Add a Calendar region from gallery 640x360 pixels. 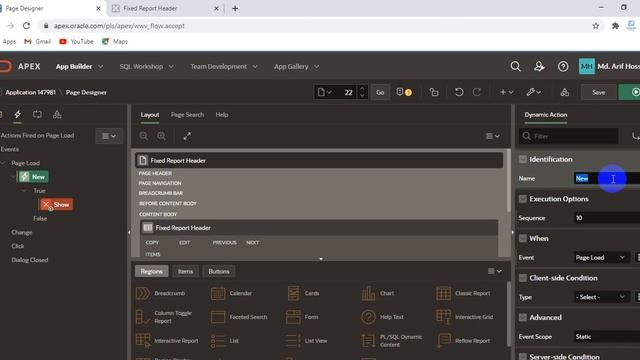click(x=231, y=293)
